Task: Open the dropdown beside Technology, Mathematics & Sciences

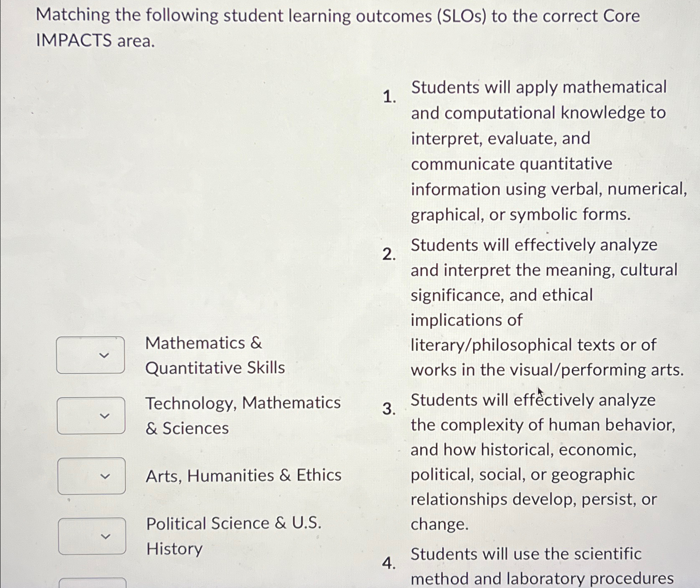Action: (x=92, y=416)
